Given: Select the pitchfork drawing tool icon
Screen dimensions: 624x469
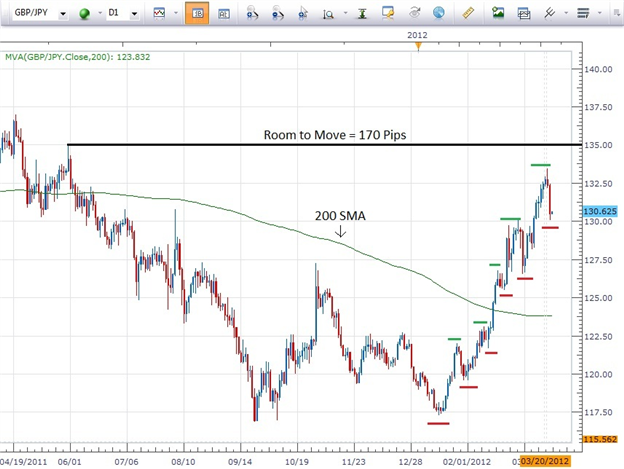Looking at the screenshot, I should pyautogui.click(x=549, y=13).
